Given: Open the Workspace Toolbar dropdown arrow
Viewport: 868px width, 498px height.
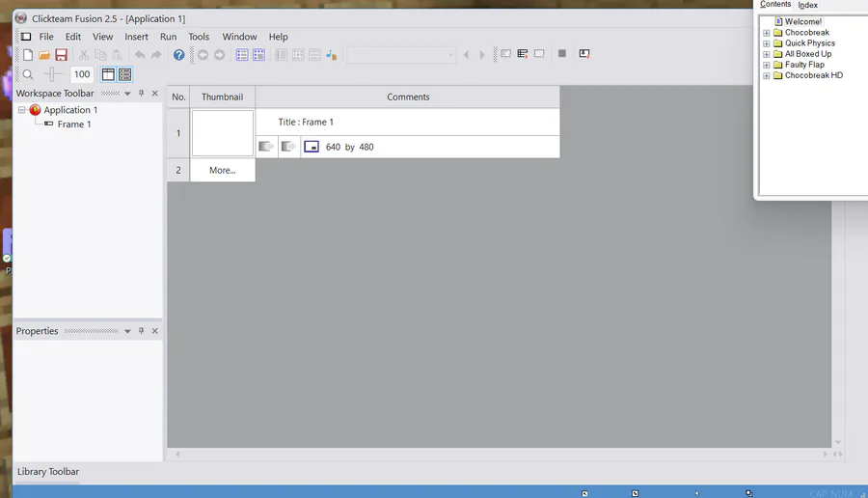Looking at the screenshot, I should click(127, 94).
